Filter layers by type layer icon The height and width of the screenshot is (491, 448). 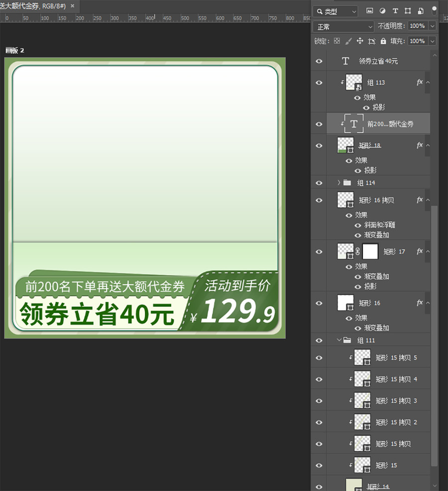click(x=395, y=11)
